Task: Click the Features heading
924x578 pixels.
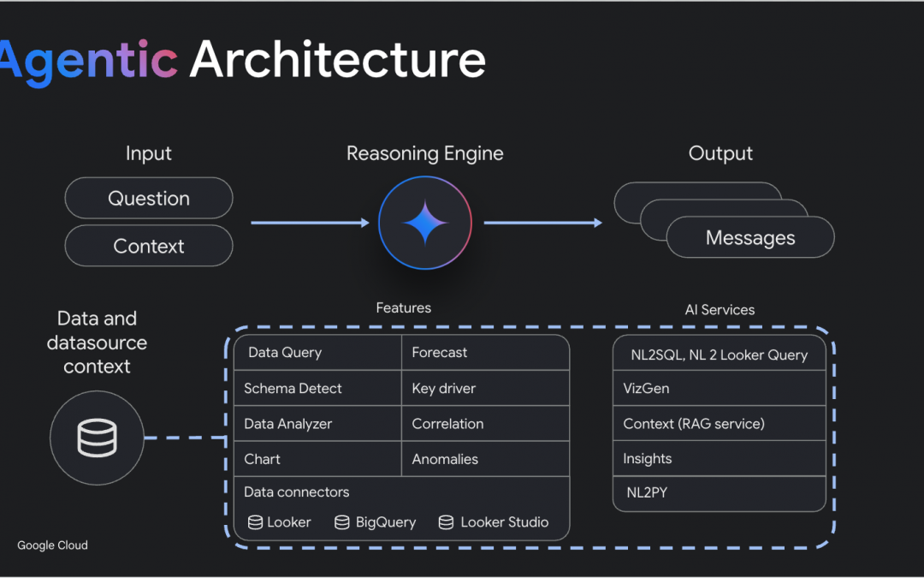Action: pyautogui.click(x=404, y=308)
